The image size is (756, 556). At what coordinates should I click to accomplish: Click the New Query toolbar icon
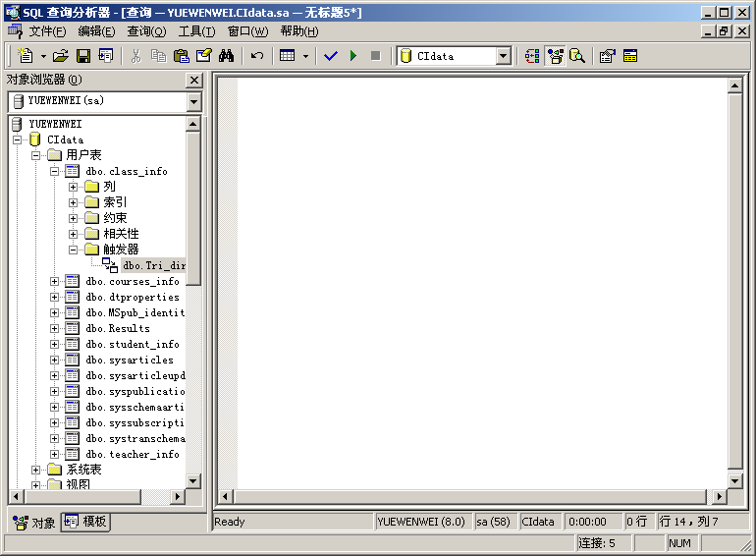point(26,56)
